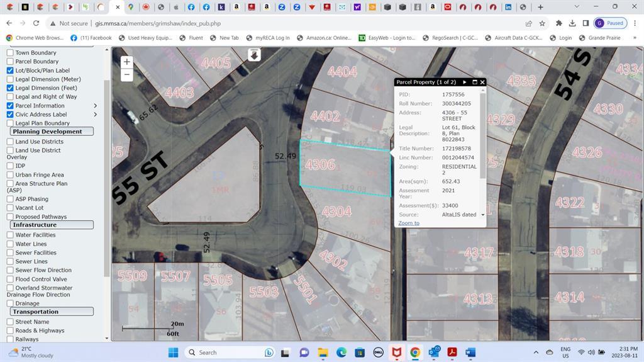
Task: Show next parcel in the popup
Action: pos(465,82)
